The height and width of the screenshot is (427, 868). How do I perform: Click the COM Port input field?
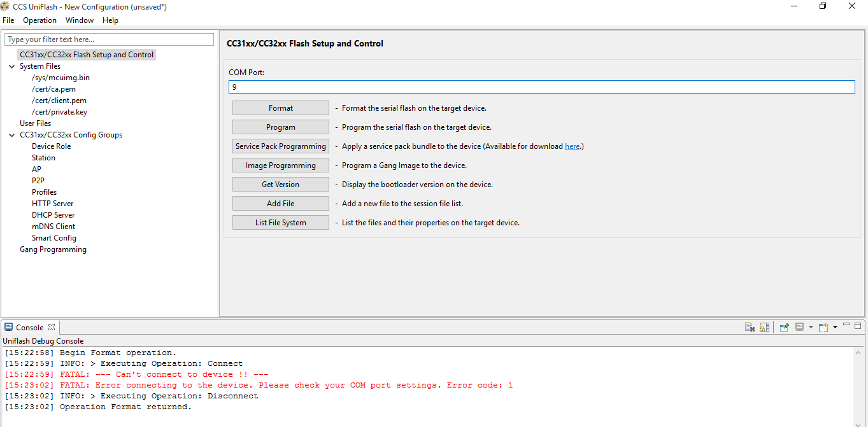[x=542, y=87]
